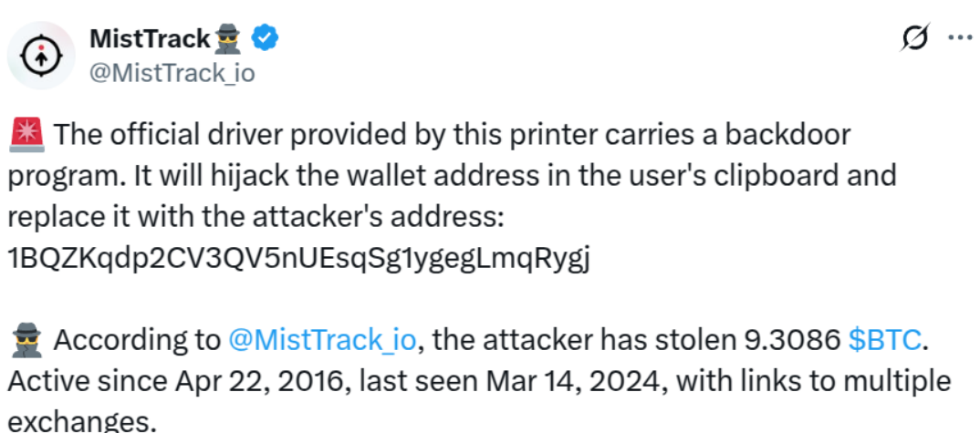
Task: Click the blue verified checkmark badge
Action: click(265, 38)
